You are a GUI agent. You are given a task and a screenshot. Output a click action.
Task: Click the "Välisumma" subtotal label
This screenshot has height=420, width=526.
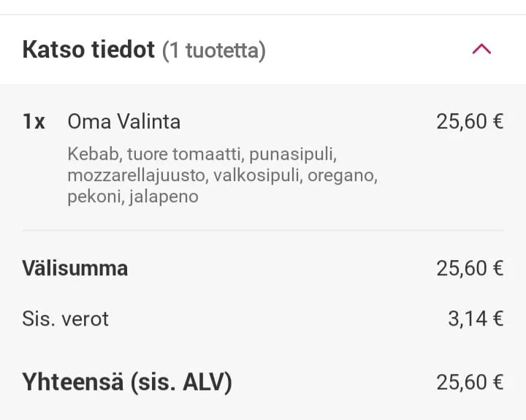(75, 268)
